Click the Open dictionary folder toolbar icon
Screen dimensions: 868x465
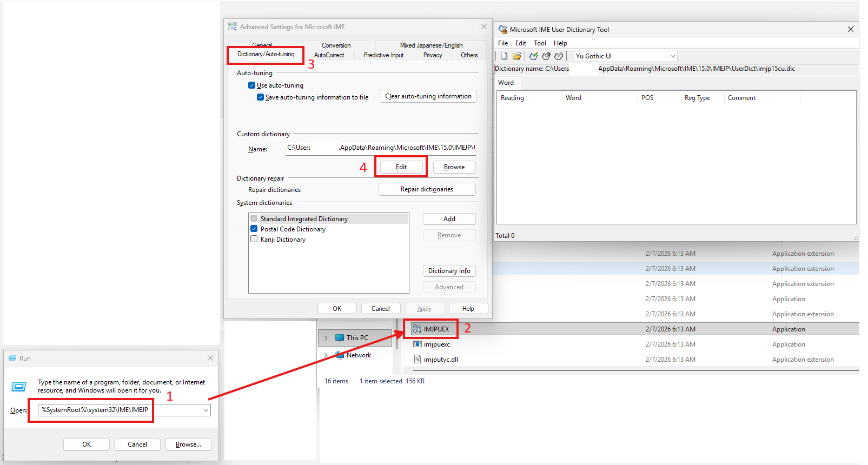click(x=517, y=56)
